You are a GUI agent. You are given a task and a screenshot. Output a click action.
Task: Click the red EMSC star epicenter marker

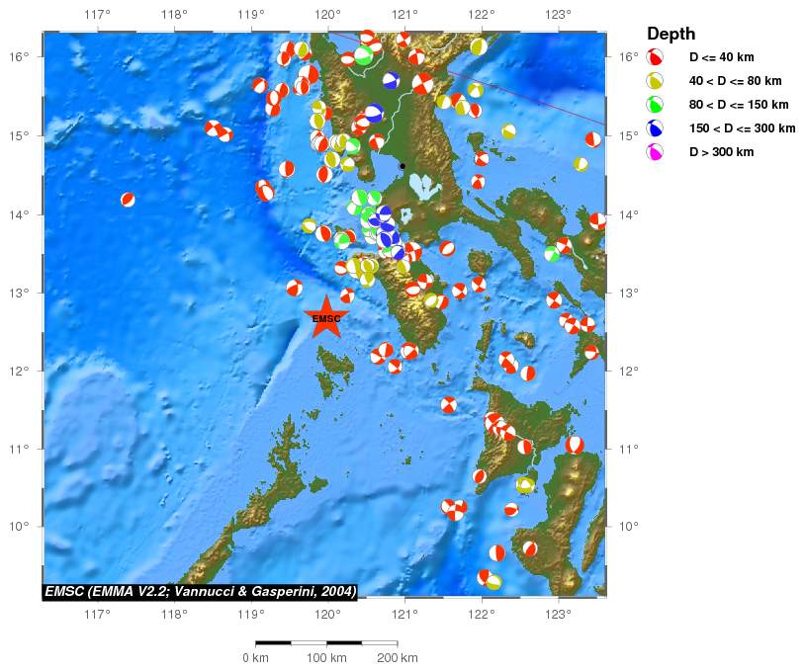click(325, 317)
